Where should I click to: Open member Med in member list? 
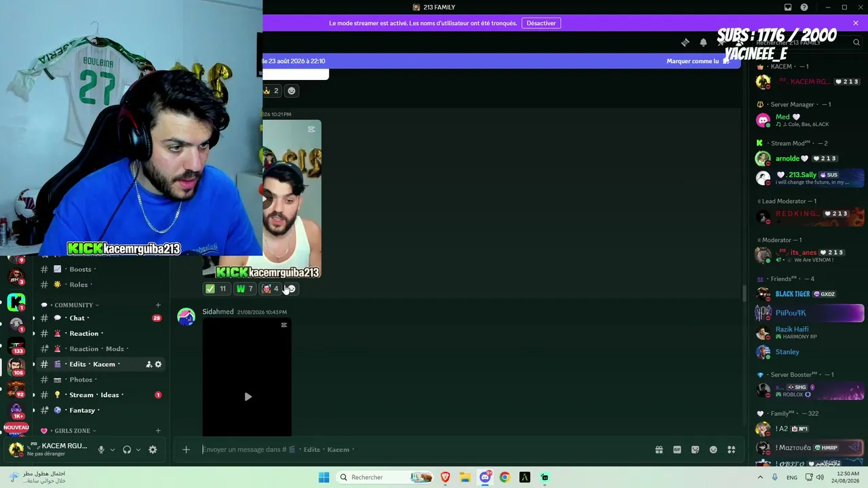tap(809, 121)
